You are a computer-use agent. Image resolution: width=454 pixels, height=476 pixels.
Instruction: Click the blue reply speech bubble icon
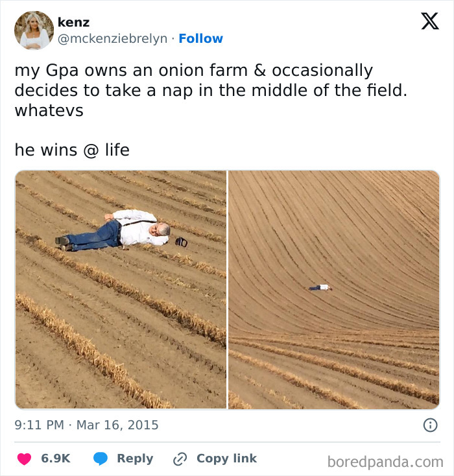[x=101, y=458]
